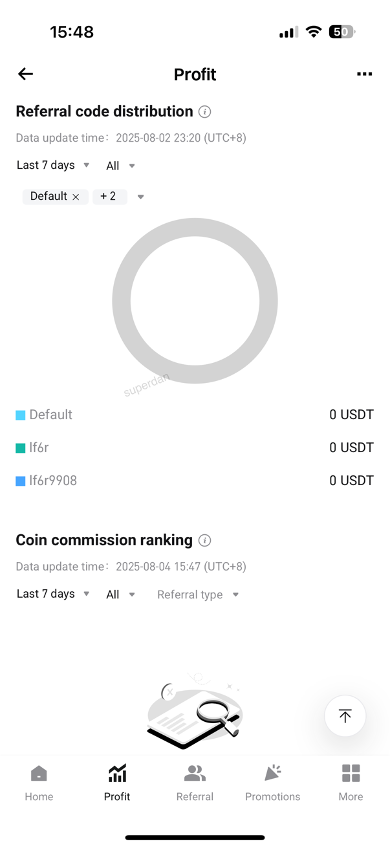The width and height of the screenshot is (390, 848).
Task: Open the More grid icon
Action: click(351, 774)
